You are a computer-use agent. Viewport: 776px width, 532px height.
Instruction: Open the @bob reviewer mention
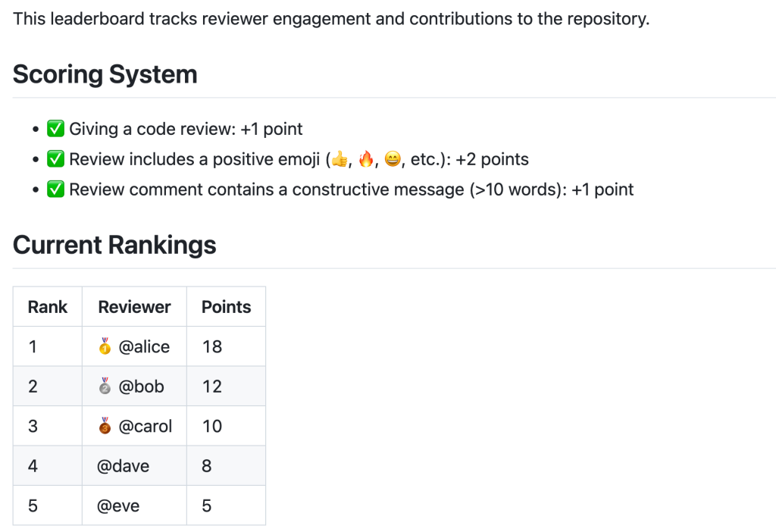[141, 386]
